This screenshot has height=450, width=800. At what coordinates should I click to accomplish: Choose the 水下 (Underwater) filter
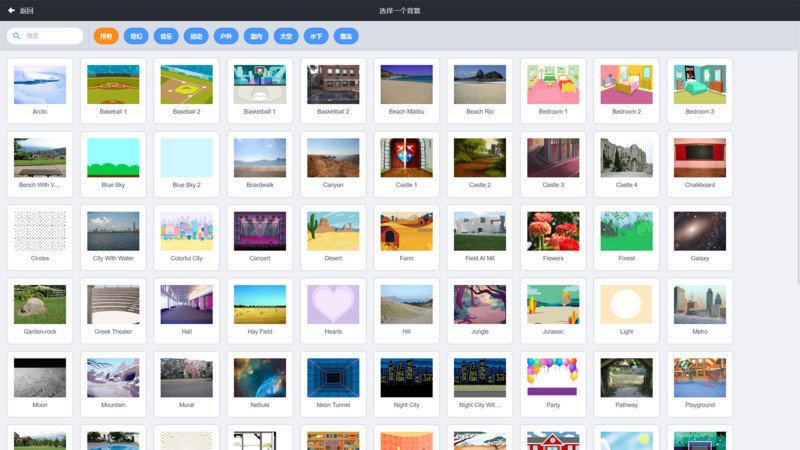pos(316,36)
